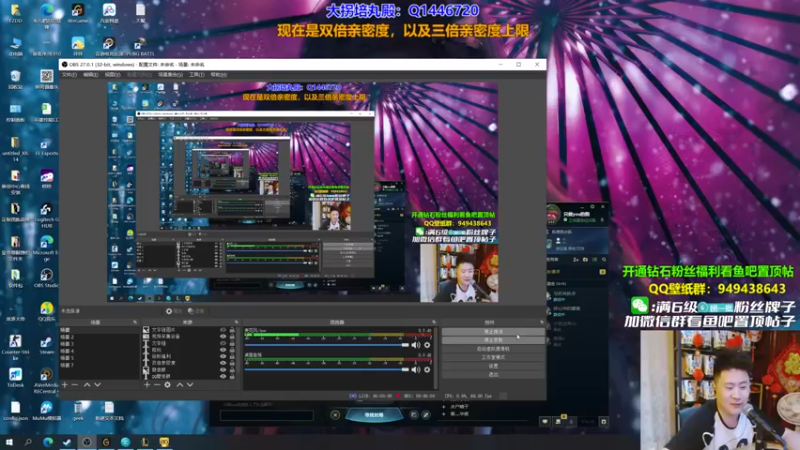Open the 编辑(E) menu in OBS
Screen dimensions: 800x450
pos(90,74)
